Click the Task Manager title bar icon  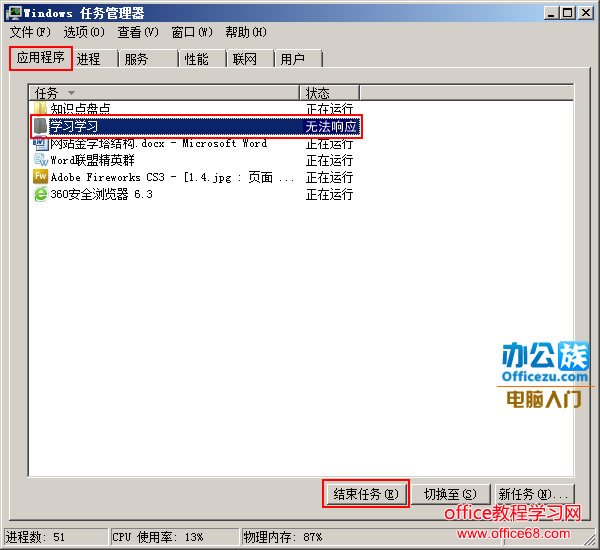coord(13,13)
